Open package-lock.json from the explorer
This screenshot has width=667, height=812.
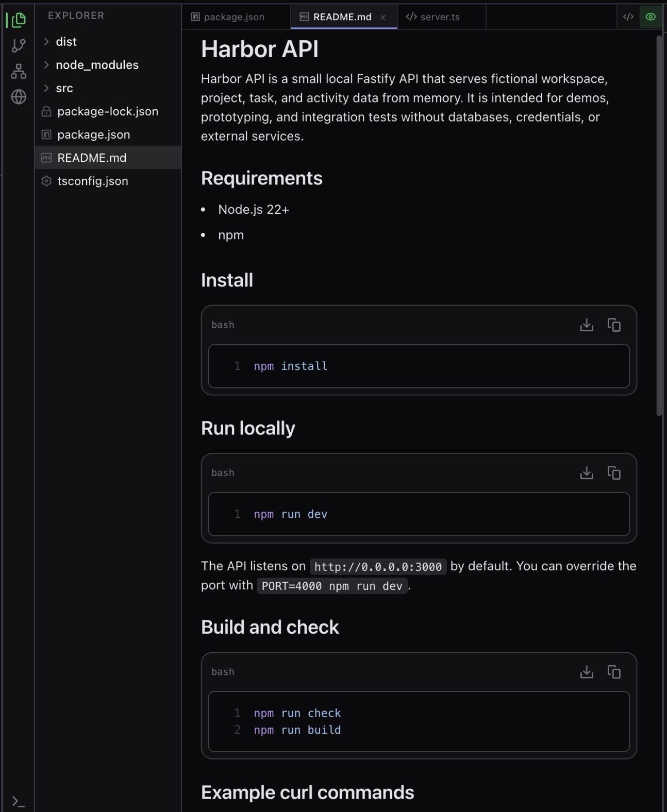[108, 111]
